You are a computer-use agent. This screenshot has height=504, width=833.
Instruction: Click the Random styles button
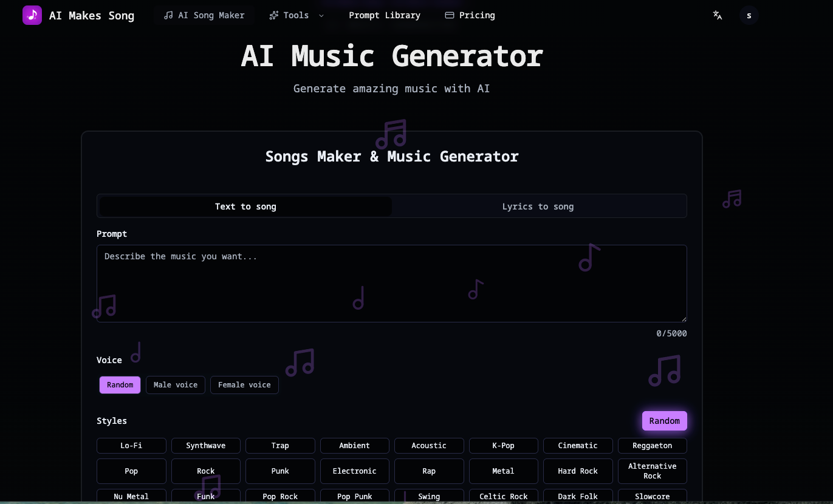(x=664, y=420)
